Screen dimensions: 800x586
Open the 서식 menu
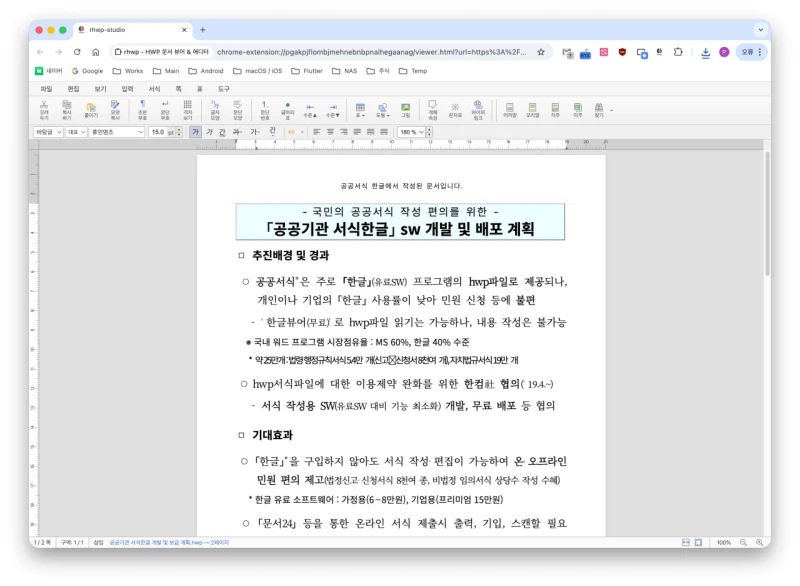[155, 89]
